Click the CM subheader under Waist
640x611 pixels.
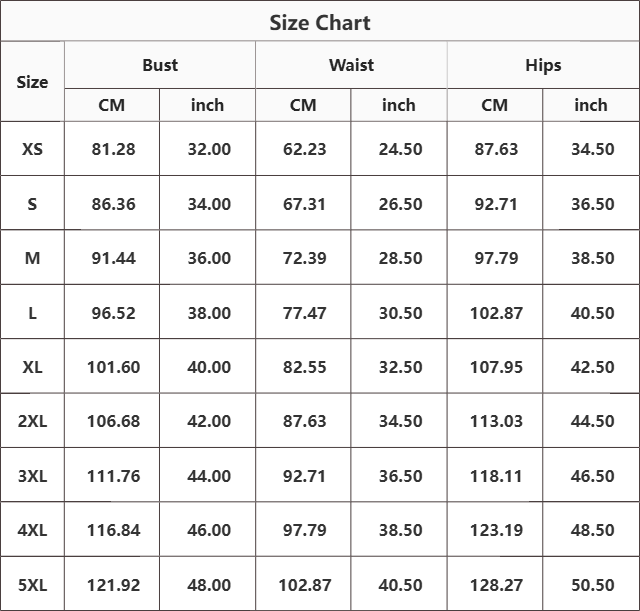pyautogui.click(x=303, y=105)
